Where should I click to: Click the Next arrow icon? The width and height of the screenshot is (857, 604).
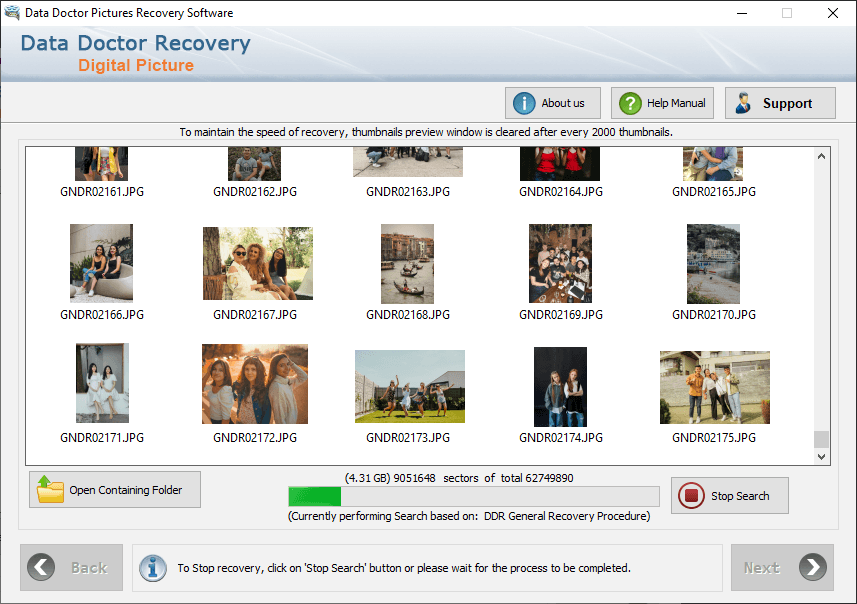click(813, 567)
